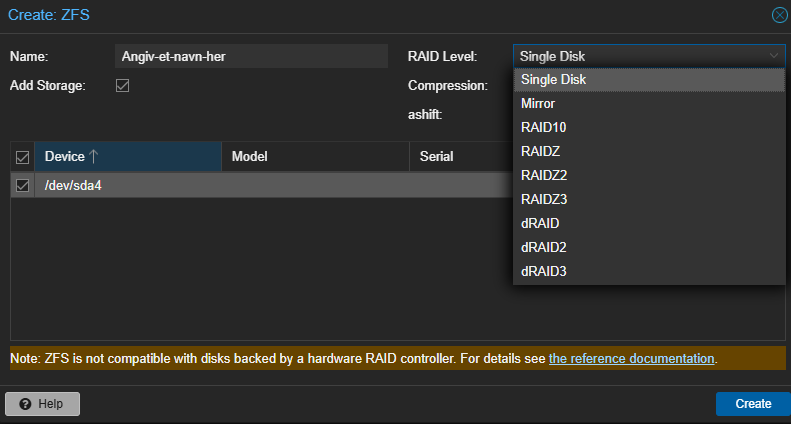Viewport: 791px width, 424px height.
Task: Select RAIDZ3 from the list
Action: click(x=649, y=199)
